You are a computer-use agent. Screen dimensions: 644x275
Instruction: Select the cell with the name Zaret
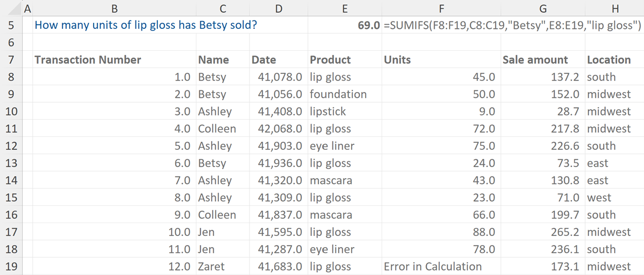211,266
